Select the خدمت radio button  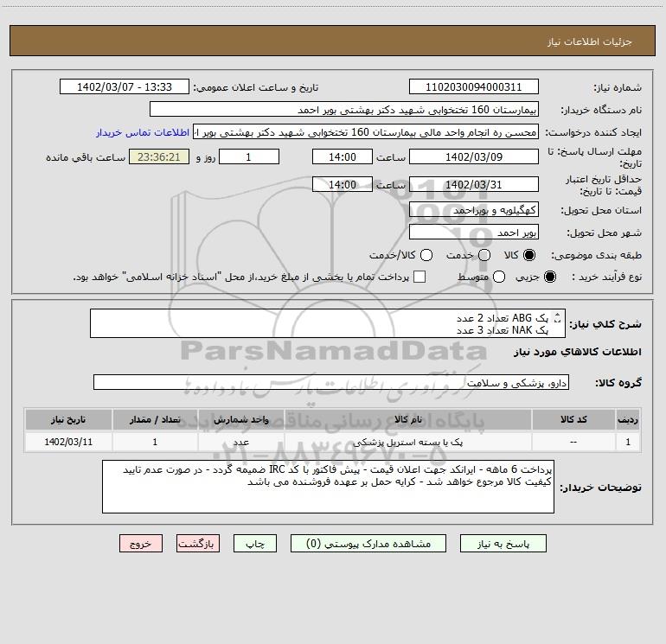coord(484,255)
